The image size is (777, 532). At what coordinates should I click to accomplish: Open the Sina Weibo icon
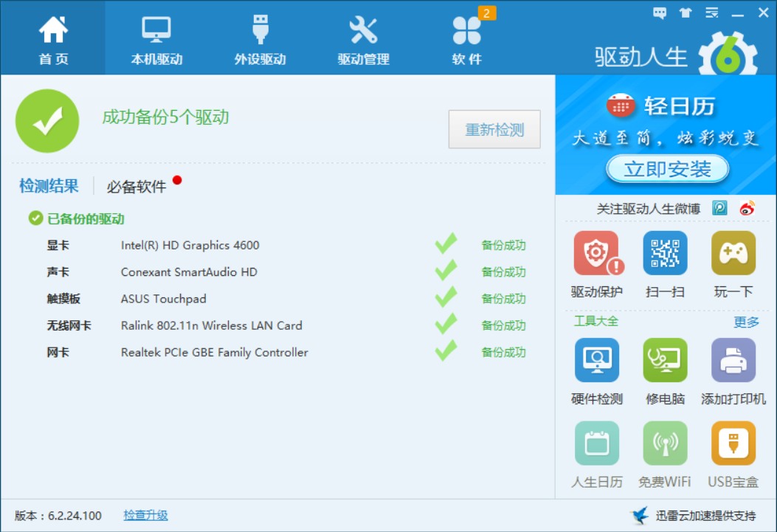(x=747, y=208)
